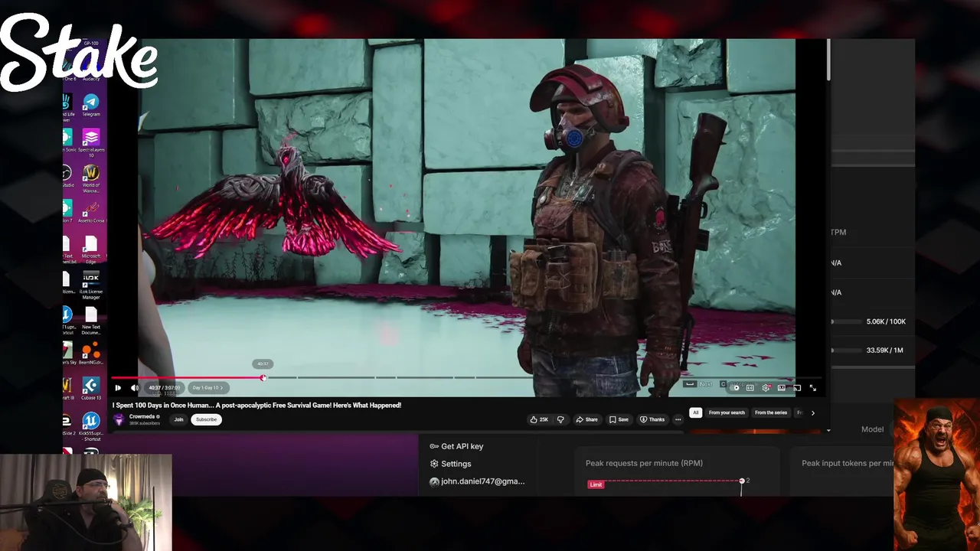Click the video title text
980x551 pixels.
(x=257, y=405)
